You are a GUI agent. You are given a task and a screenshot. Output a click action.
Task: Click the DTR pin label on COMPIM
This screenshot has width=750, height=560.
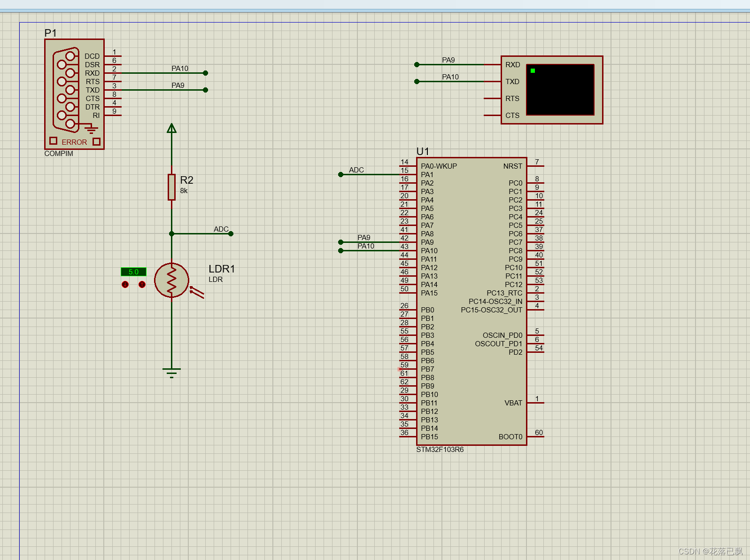click(93, 107)
